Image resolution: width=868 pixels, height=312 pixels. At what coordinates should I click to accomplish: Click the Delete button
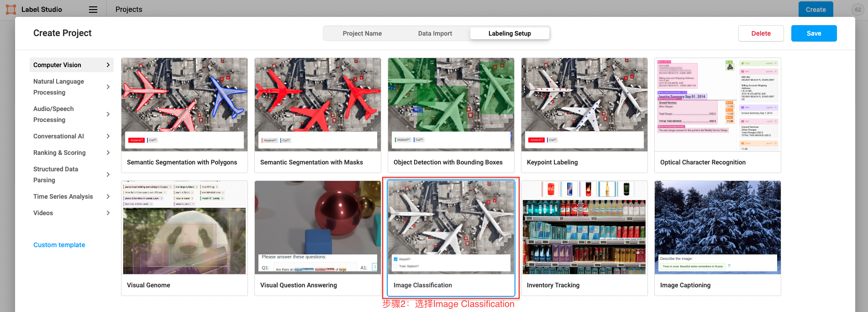point(761,33)
